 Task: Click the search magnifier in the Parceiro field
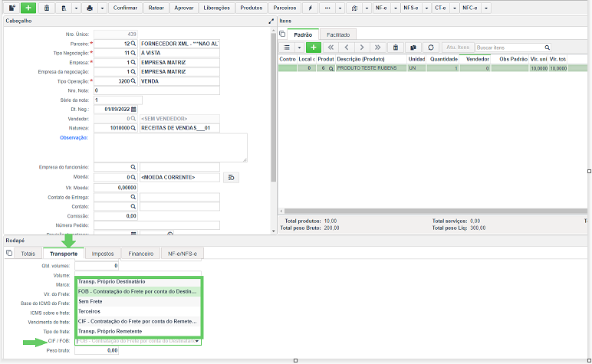pyautogui.click(x=133, y=44)
